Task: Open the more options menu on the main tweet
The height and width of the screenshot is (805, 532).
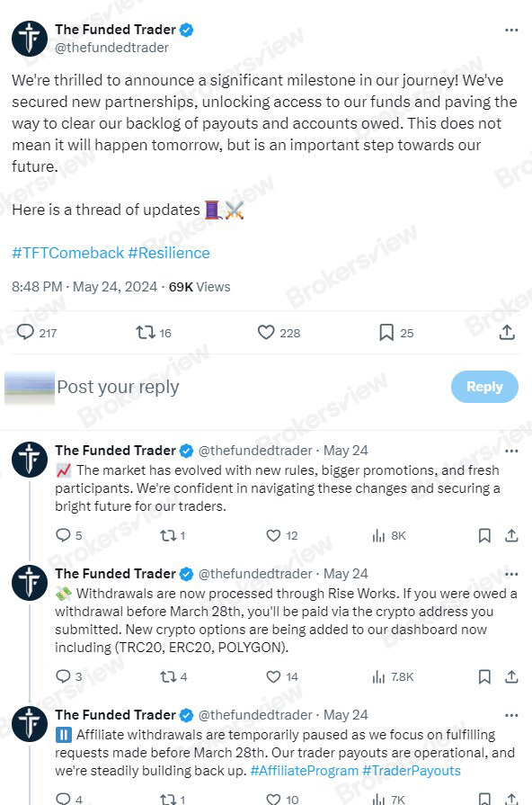Action: coord(511,30)
